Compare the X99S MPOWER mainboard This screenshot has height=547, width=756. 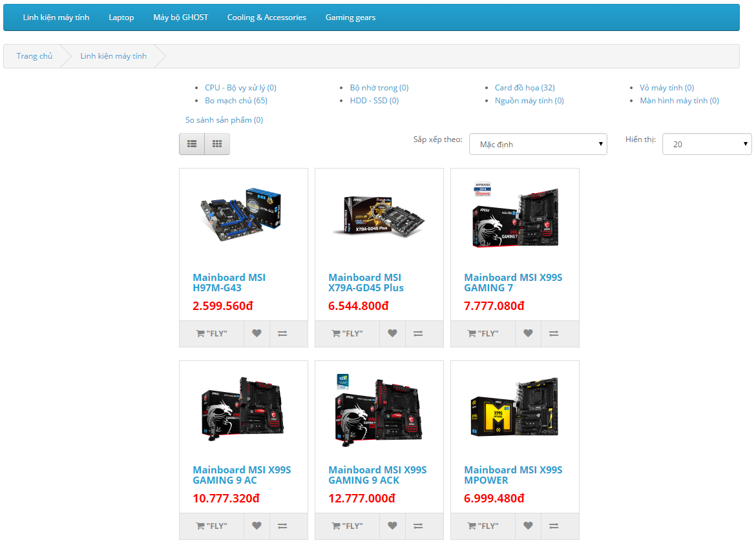554,526
